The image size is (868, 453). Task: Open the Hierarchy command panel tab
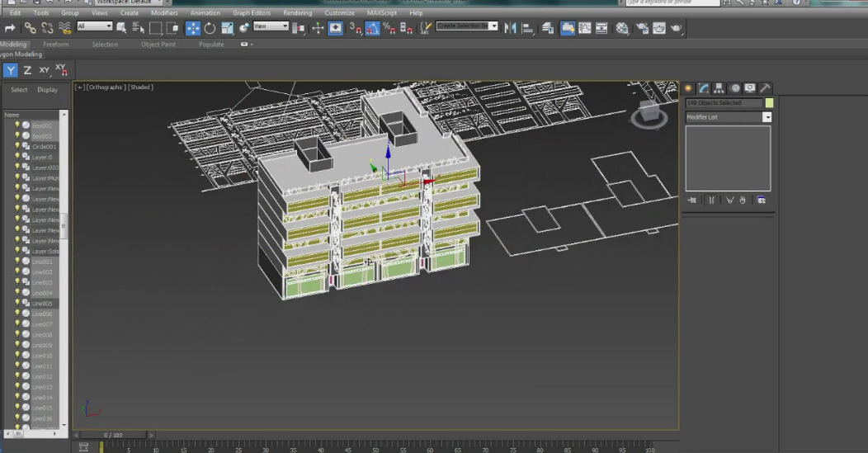coord(719,88)
